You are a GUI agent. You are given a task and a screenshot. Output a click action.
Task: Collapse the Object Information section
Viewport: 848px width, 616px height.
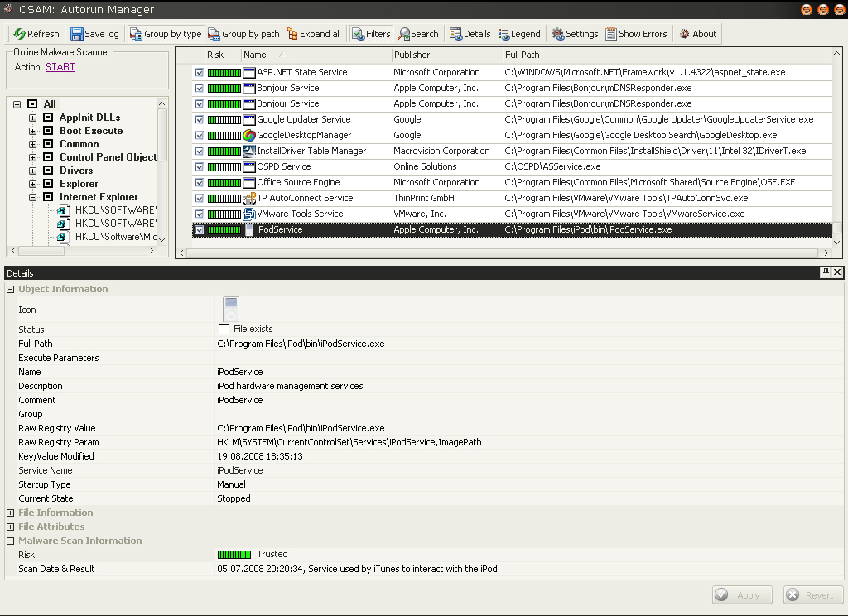tap(10, 289)
